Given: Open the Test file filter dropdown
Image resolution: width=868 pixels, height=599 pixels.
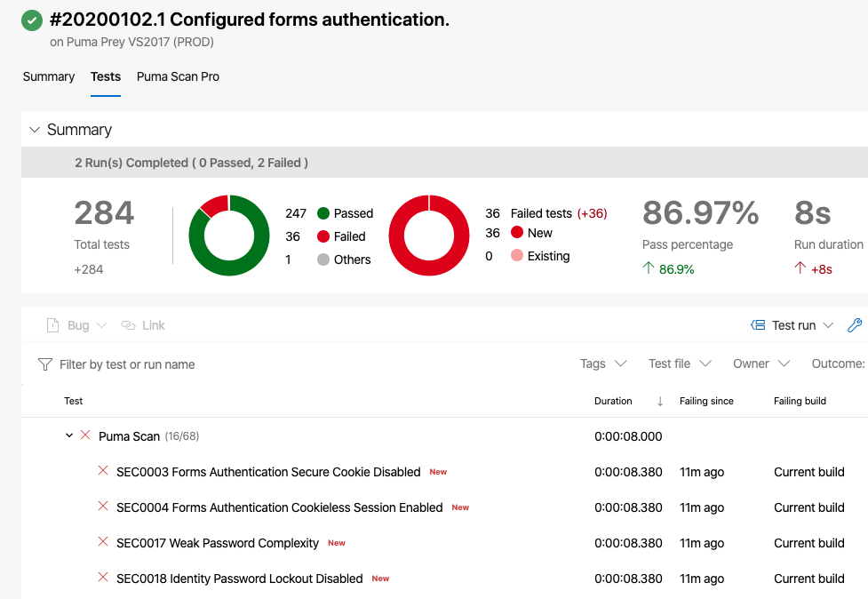Looking at the screenshot, I should pyautogui.click(x=680, y=363).
